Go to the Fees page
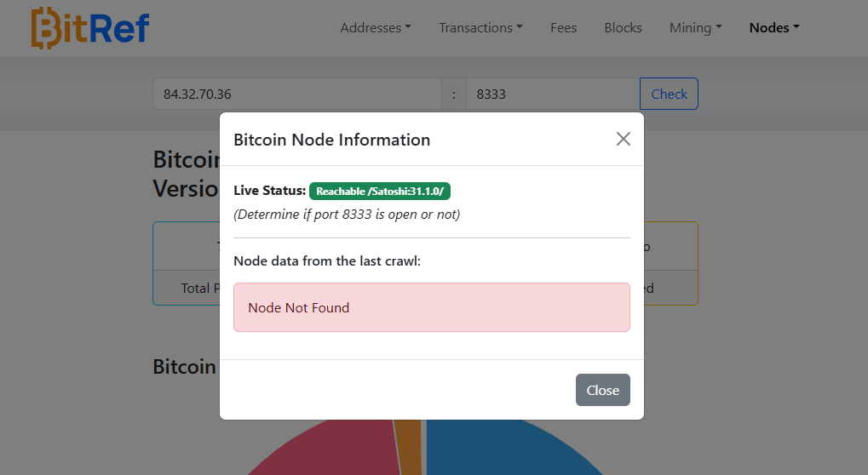The height and width of the screenshot is (475, 868). [x=564, y=27]
